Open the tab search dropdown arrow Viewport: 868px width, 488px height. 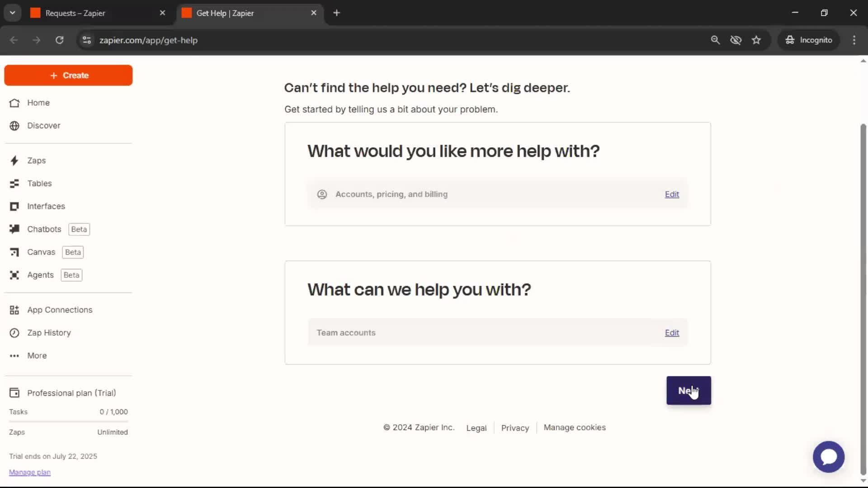tap(13, 13)
